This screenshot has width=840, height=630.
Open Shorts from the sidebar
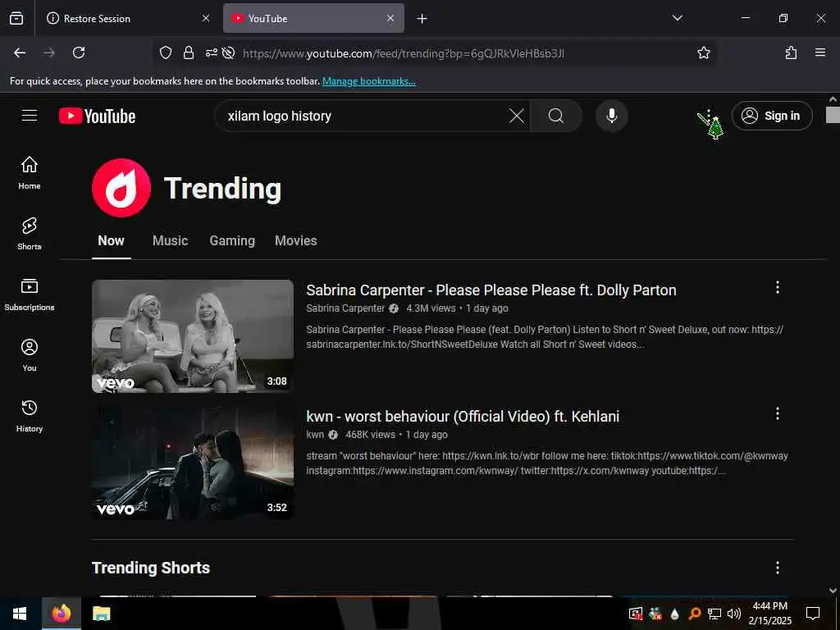coord(30,234)
